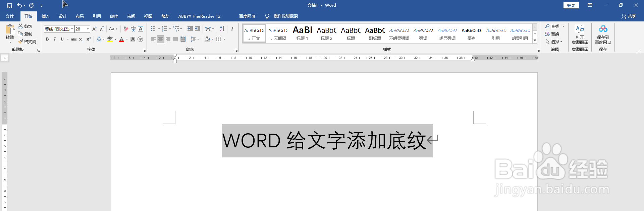The height and width of the screenshot is (211, 644).
Task: Collapse the ribbon with chevron
Action: [639, 51]
